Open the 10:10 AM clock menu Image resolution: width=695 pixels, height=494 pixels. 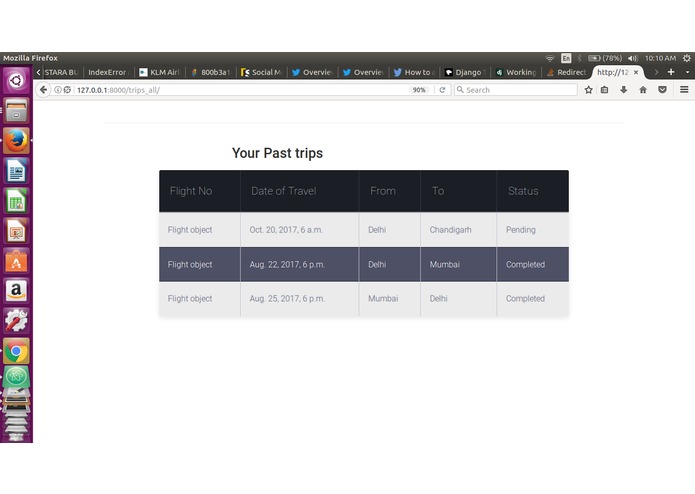coord(660,58)
